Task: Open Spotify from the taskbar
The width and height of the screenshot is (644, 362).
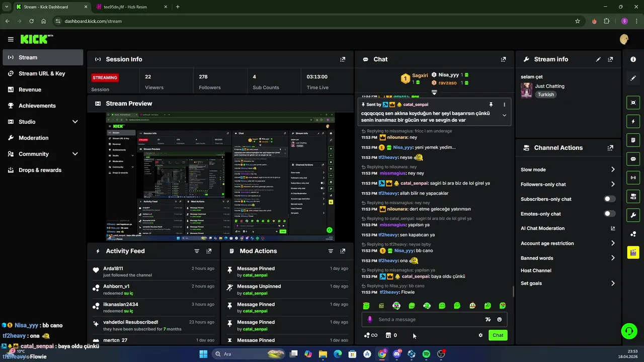Action: [426, 354]
